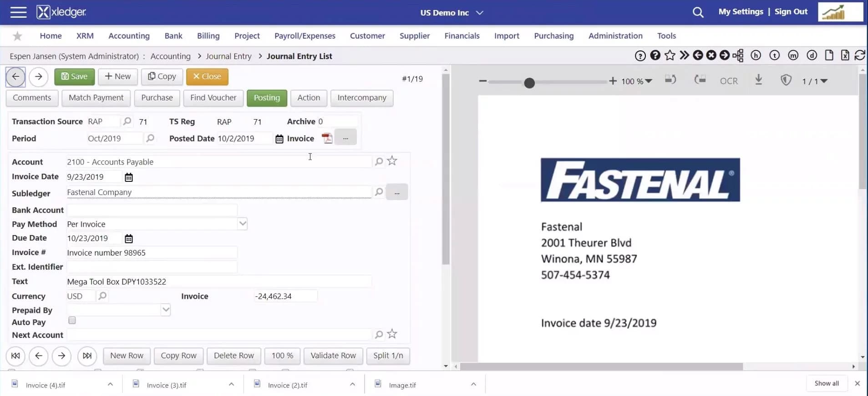Click the star icon in breadcrumb toolbar

pos(670,55)
